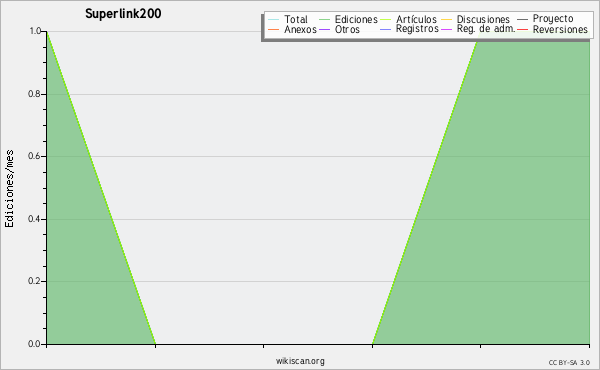Click the red Reversiones line swatch
The image size is (600, 370).
[x=522, y=29]
